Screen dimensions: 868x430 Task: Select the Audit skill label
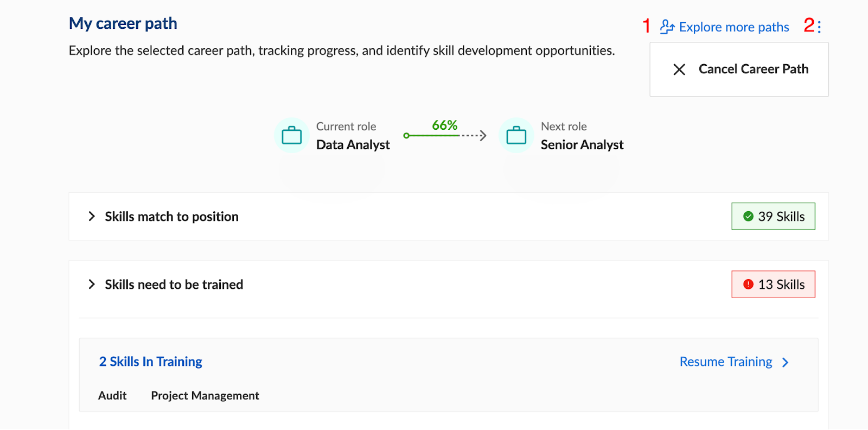tap(112, 395)
